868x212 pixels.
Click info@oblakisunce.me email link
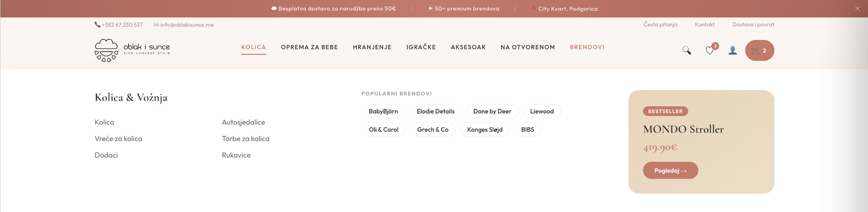tap(183, 24)
